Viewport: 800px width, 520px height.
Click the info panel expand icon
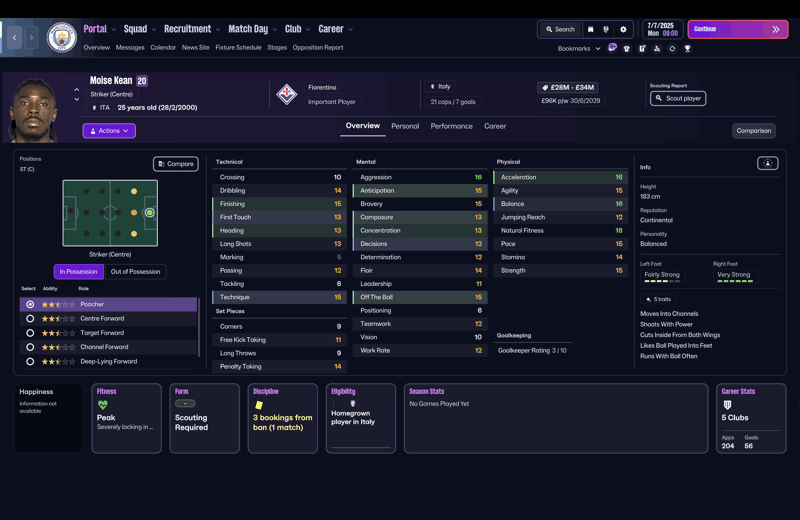tap(767, 163)
